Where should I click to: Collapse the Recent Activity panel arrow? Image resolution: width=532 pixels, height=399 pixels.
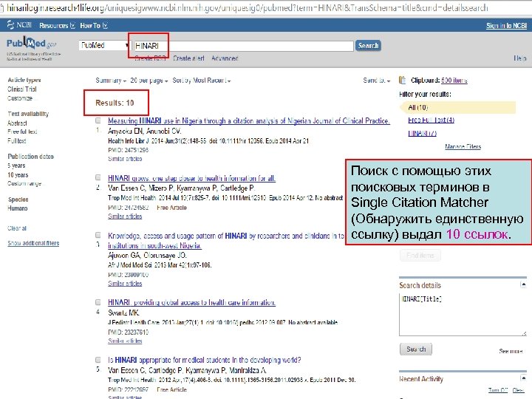click(x=524, y=378)
